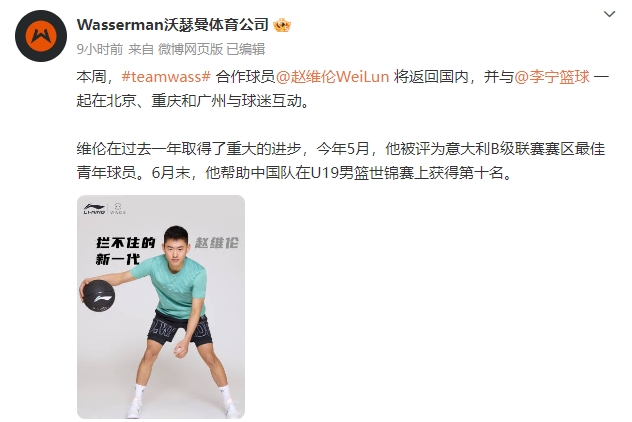Click the 微博网页版 source link

190,49
